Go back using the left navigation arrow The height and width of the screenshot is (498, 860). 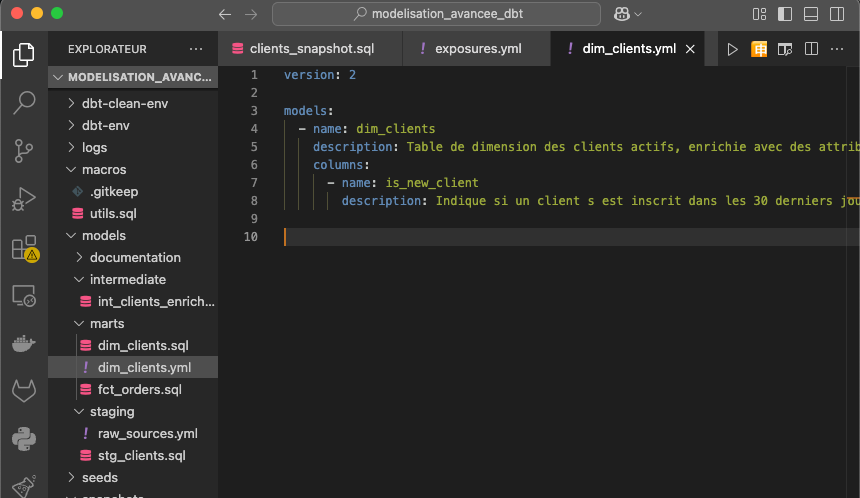click(225, 14)
